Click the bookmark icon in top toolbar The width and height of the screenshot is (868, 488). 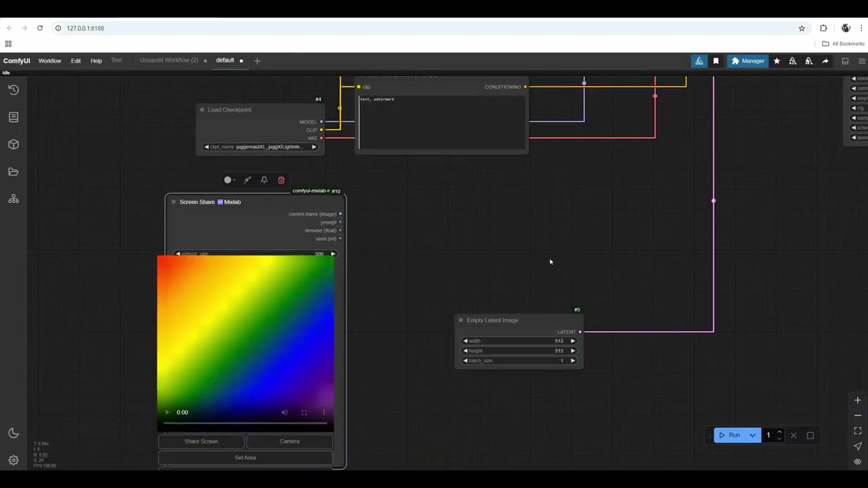pos(715,61)
